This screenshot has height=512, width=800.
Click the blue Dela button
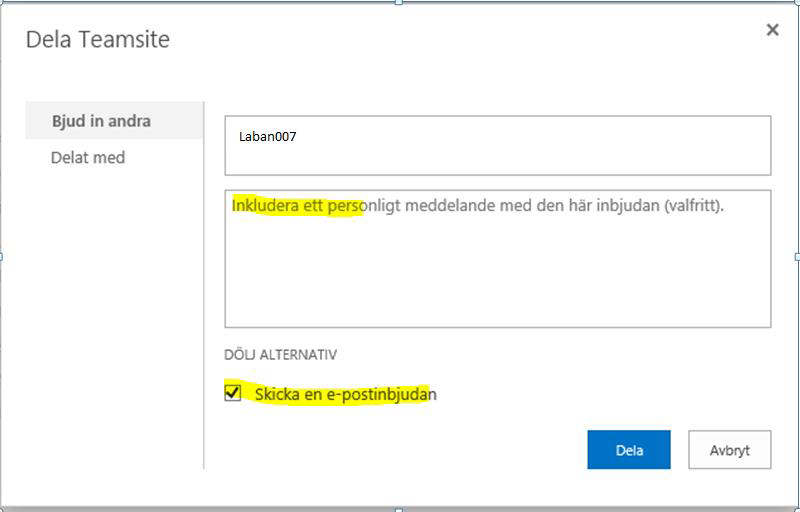629,450
